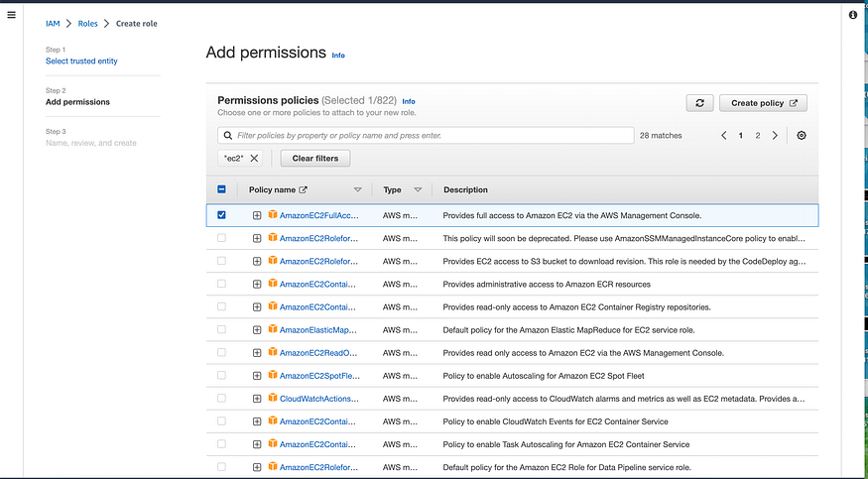Click the info circle icon top right
This screenshot has height=479, width=868.
coord(853,16)
